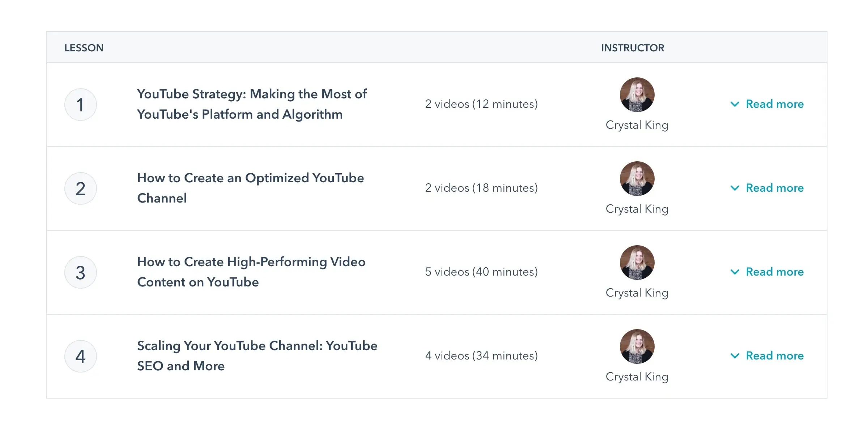Click Crystal King's avatar in lesson 2
This screenshot has width=868, height=434.
(637, 179)
